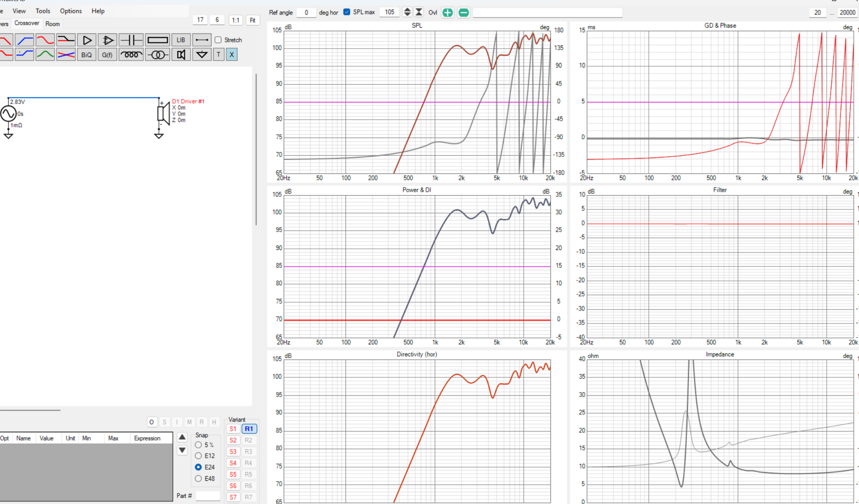The height and width of the screenshot is (504, 859).
Task: Select the D1 driver symbol in the schematic
Action: pos(163,114)
